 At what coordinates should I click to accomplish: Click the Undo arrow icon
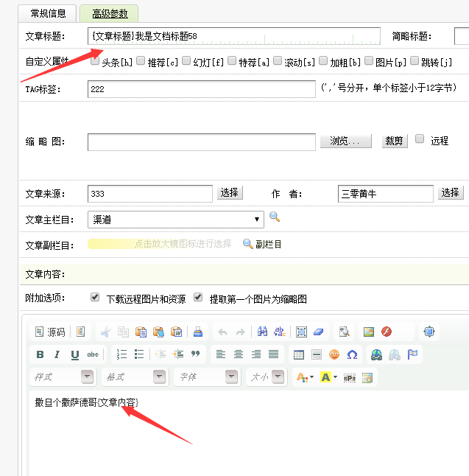click(222, 332)
